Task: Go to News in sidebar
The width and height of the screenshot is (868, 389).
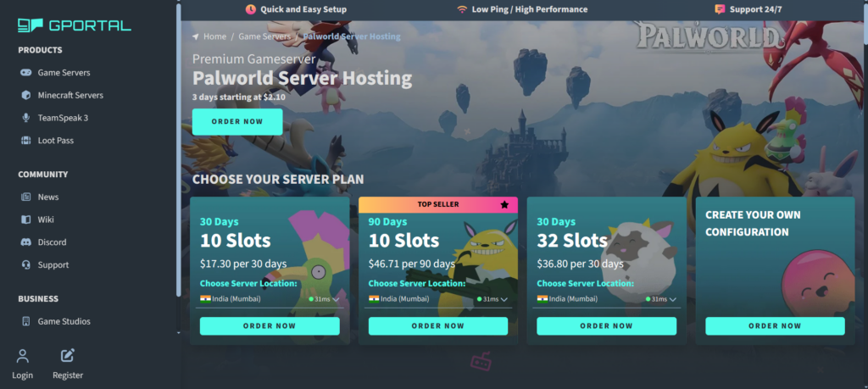Action: click(x=48, y=197)
